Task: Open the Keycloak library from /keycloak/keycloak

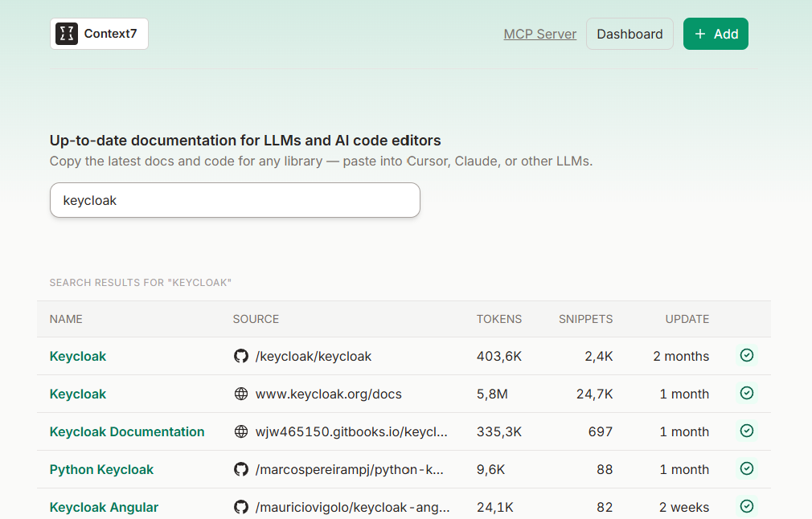Action: [78, 356]
